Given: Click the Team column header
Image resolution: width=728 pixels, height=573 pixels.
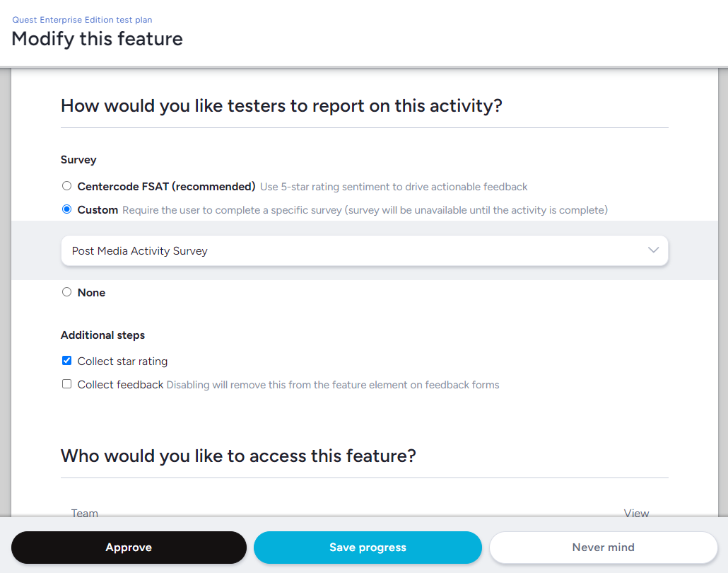Looking at the screenshot, I should point(85,513).
